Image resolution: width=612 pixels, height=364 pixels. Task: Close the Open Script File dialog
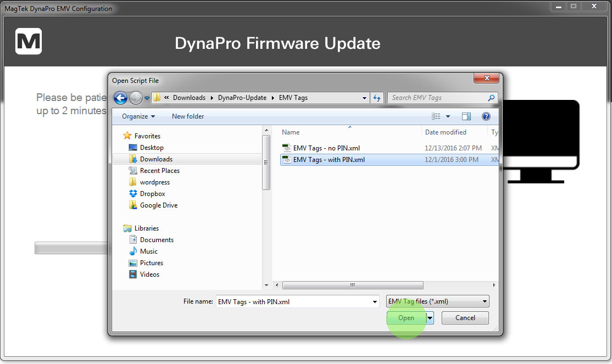click(x=486, y=78)
